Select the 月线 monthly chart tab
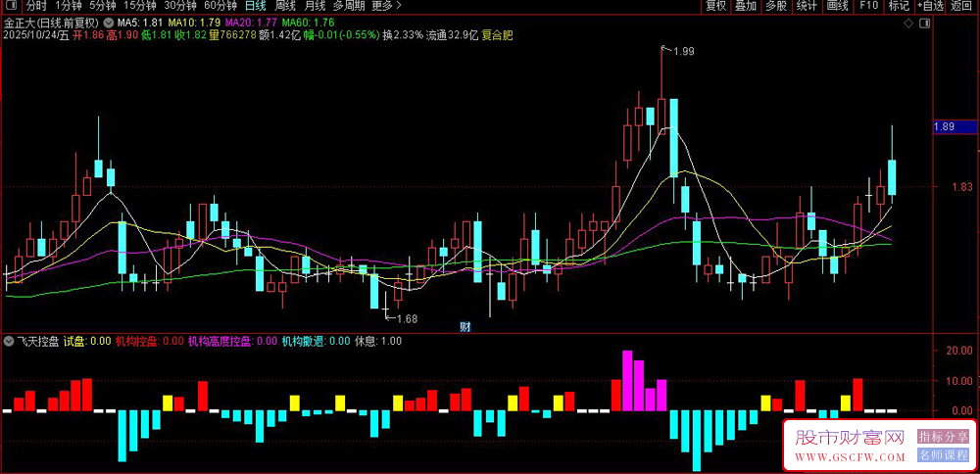 tap(315, 6)
